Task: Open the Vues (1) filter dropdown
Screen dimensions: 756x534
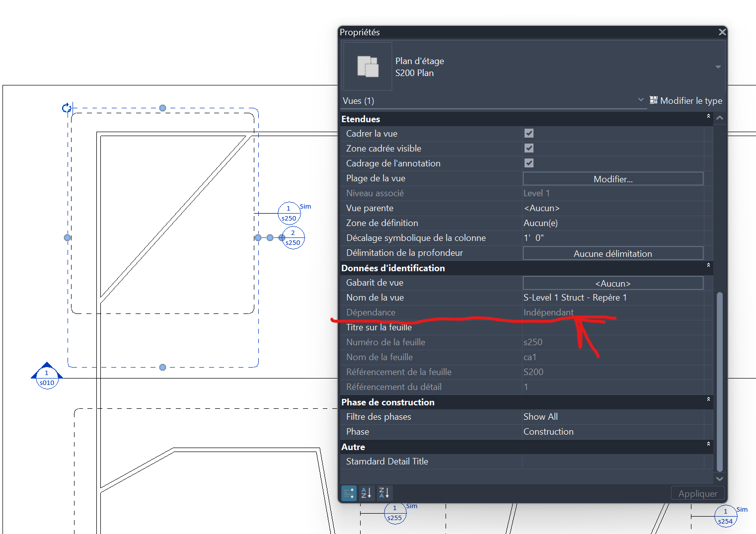Action: [x=641, y=100]
